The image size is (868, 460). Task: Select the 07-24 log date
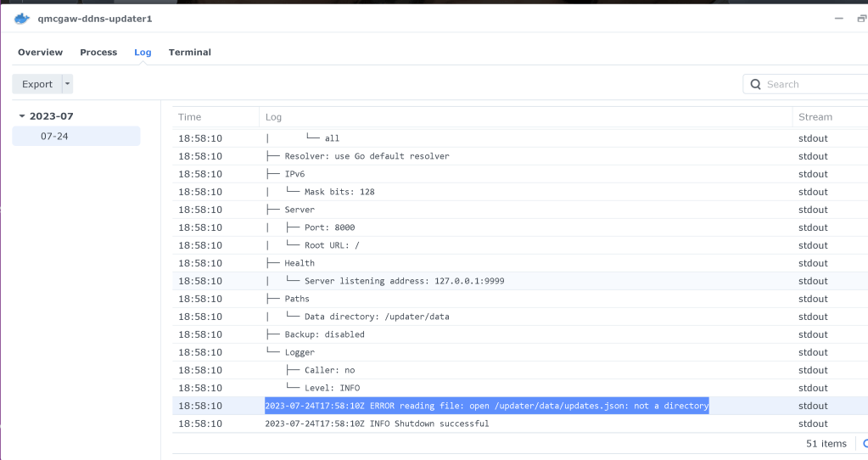pos(76,136)
